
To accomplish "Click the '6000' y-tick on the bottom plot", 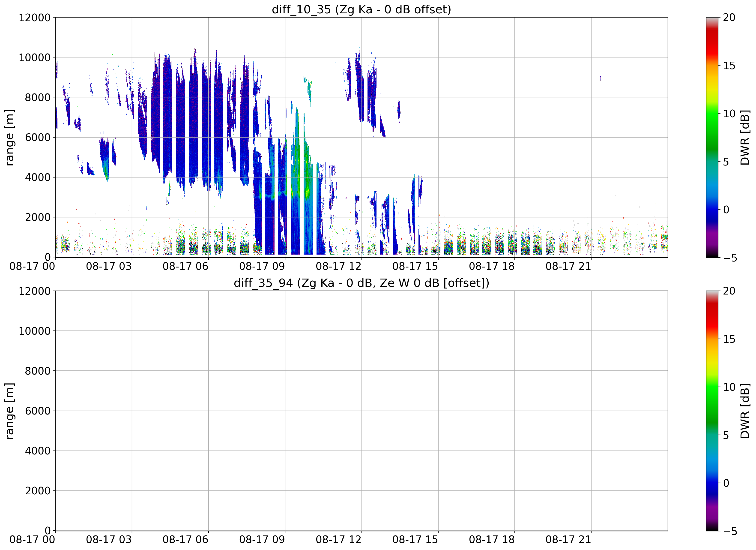I will tap(38, 411).
